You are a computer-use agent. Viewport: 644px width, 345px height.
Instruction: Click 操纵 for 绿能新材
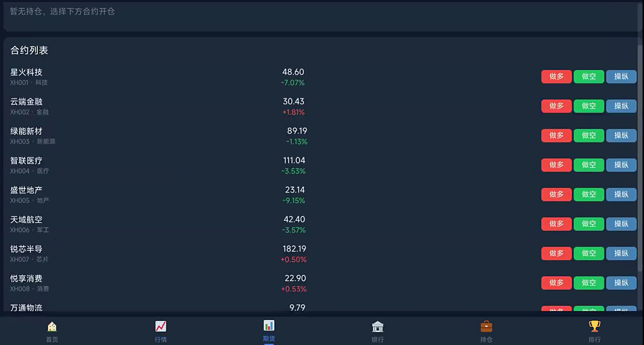621,135
